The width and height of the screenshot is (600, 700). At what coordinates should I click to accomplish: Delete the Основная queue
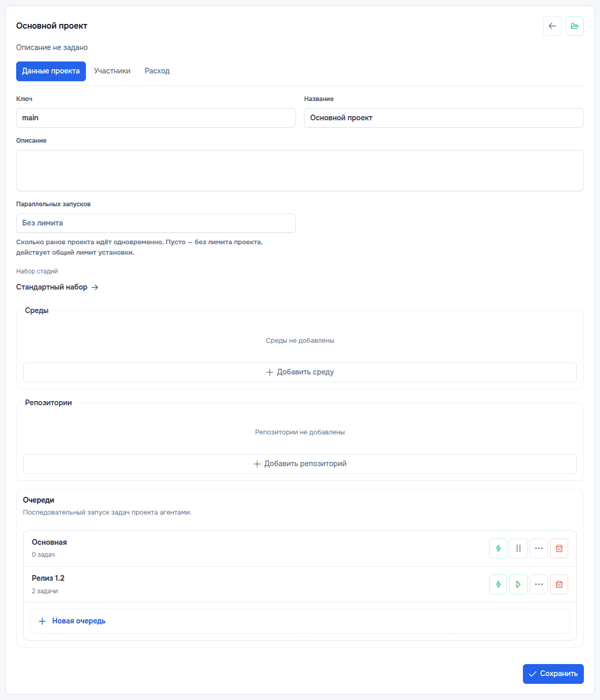tap(559, 548)
